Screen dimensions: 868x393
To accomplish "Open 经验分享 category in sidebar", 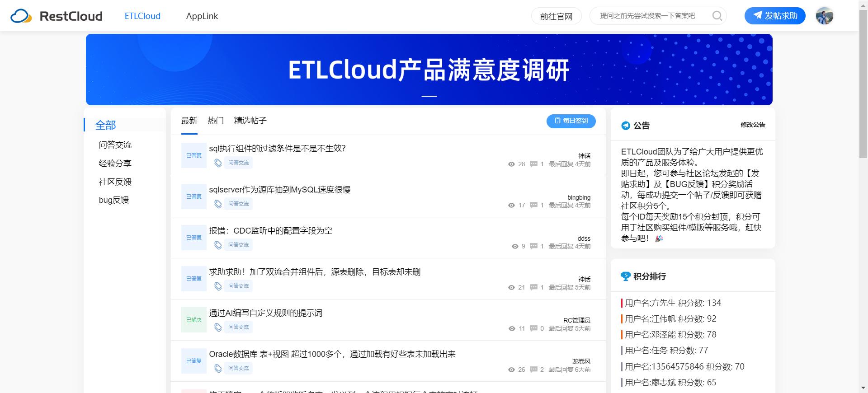I will pyautogui.click(x=115, y=163).
